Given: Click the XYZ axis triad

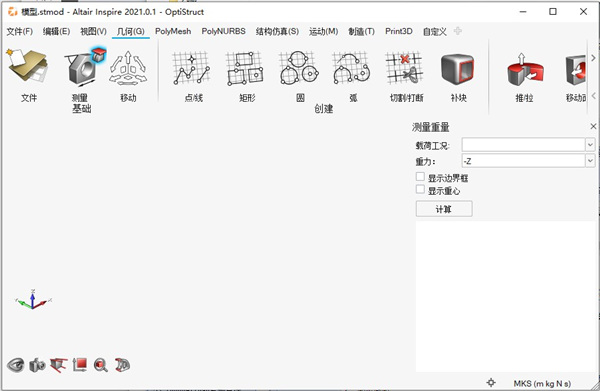Looking at the screenshot, I should click(33, 299).
